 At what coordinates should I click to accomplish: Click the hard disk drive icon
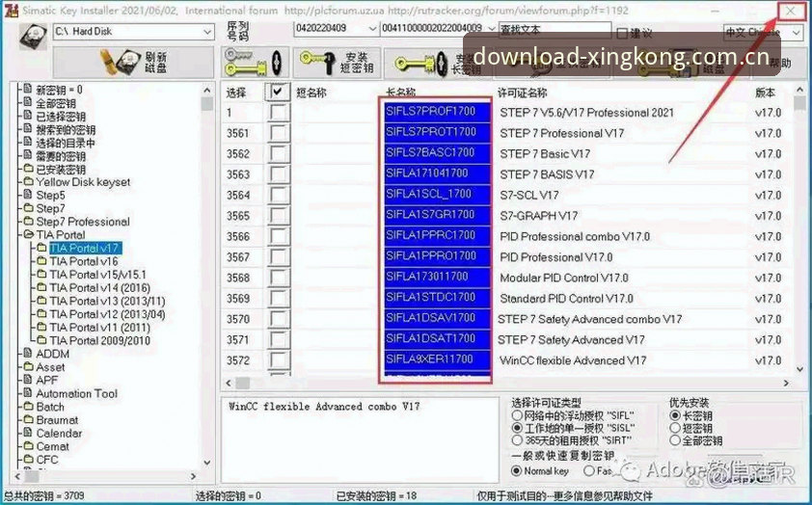(x=33, y=36)
